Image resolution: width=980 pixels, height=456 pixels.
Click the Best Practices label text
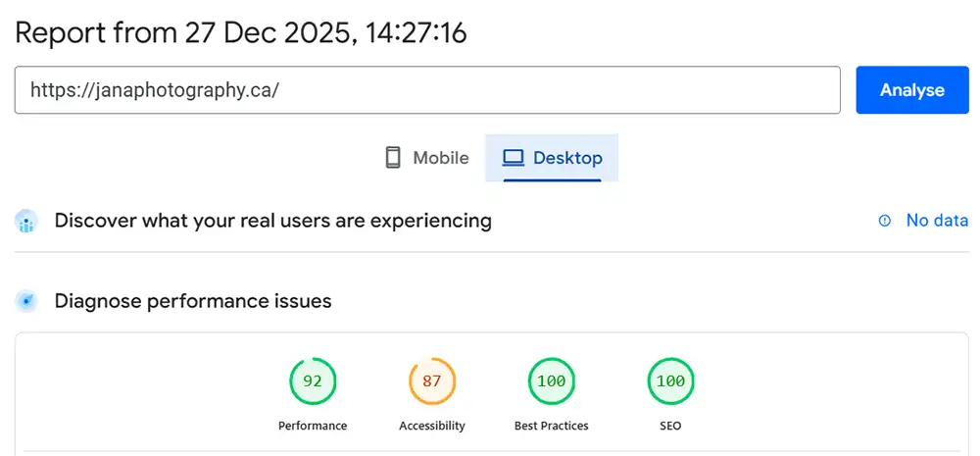point(552,426)
